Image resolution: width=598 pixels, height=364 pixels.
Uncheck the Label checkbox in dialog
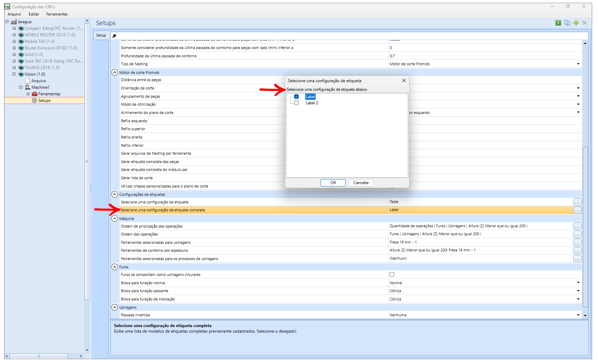pos(296,97)
